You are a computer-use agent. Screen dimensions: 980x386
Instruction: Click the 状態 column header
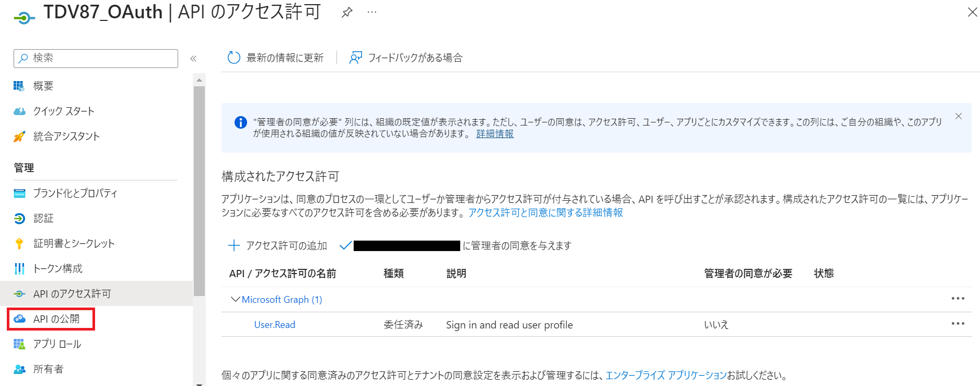(x=824, y=274)
